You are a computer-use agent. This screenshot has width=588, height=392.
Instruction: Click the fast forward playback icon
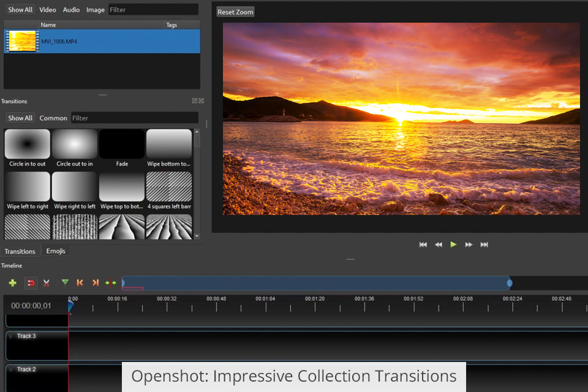469,244
